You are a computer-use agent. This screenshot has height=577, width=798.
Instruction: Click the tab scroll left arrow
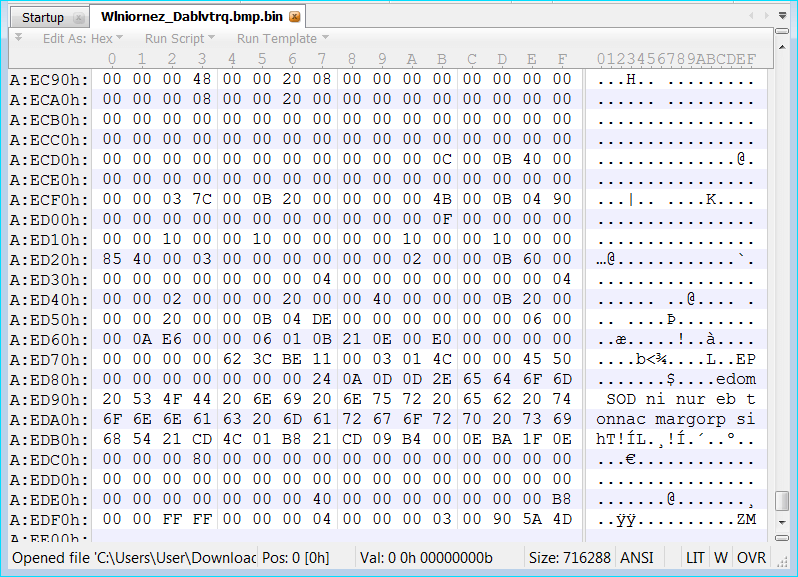753,17
